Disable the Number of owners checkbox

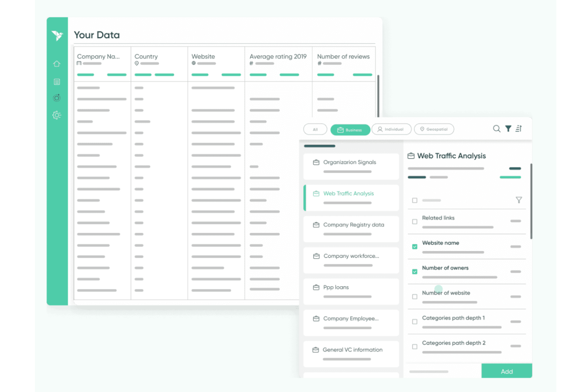click(414, 272)
